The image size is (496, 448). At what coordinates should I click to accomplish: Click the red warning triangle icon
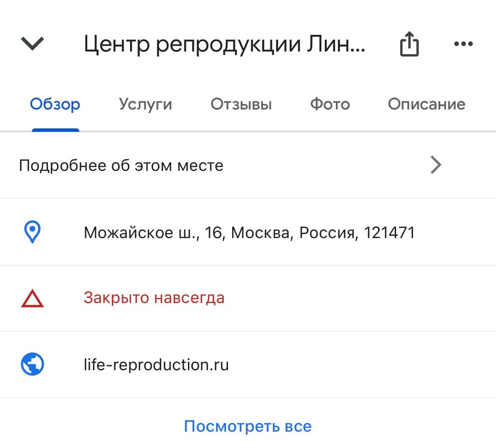pyautogui.click(x=31, y=298)
